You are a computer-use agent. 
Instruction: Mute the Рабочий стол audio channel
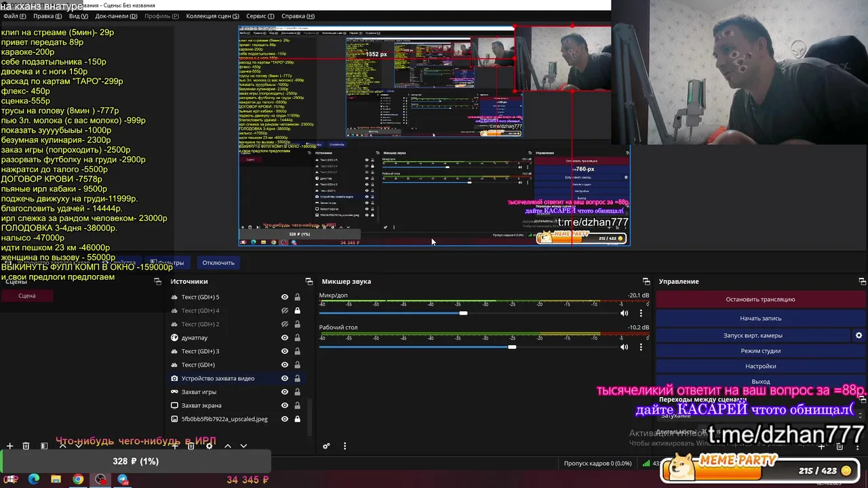point(624,347)
